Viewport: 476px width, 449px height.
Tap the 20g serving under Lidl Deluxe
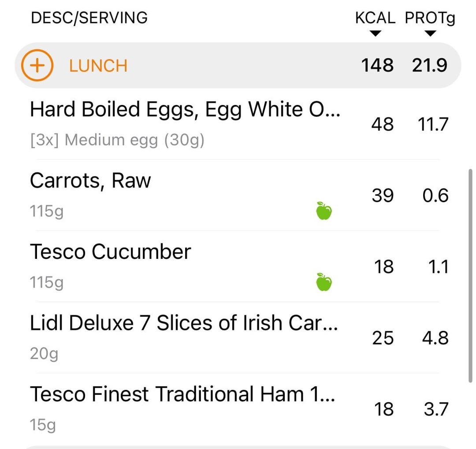click(44, 353)
